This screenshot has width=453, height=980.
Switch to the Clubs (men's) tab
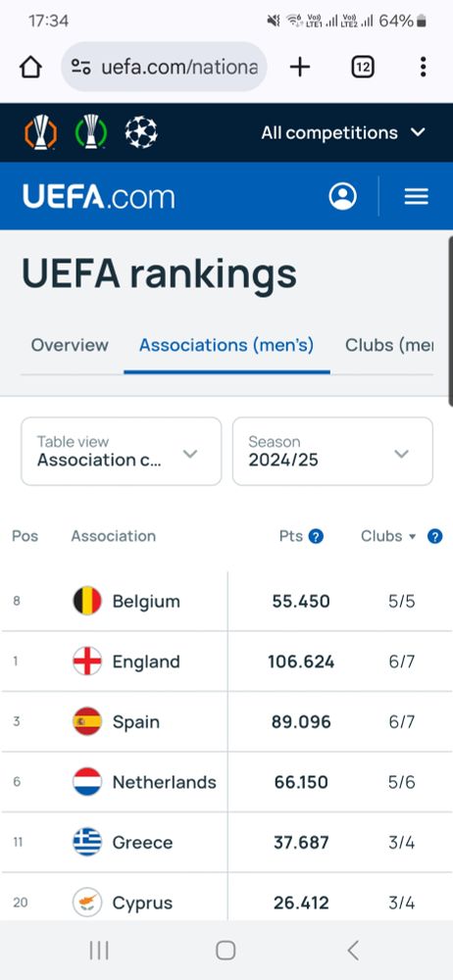388,345
